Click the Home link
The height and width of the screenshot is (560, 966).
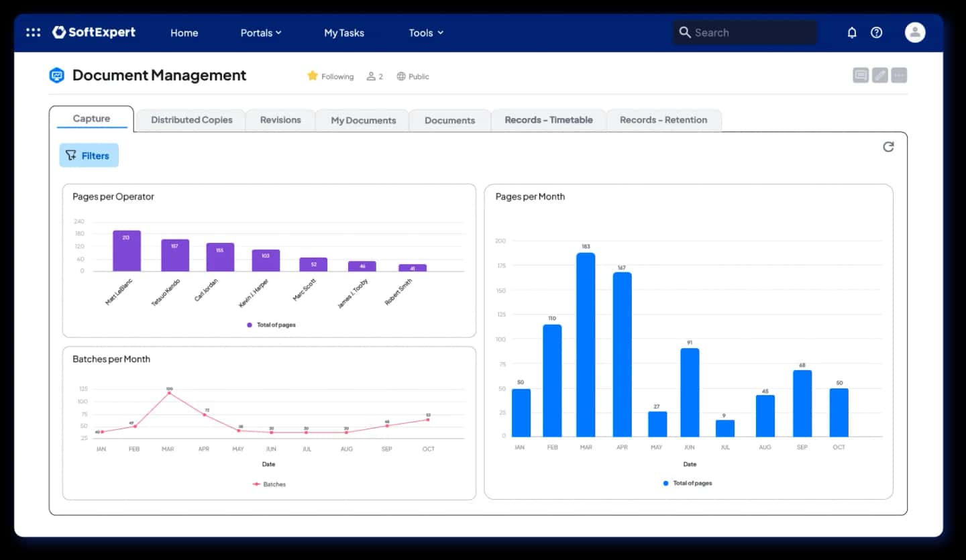tap(184, 33)
